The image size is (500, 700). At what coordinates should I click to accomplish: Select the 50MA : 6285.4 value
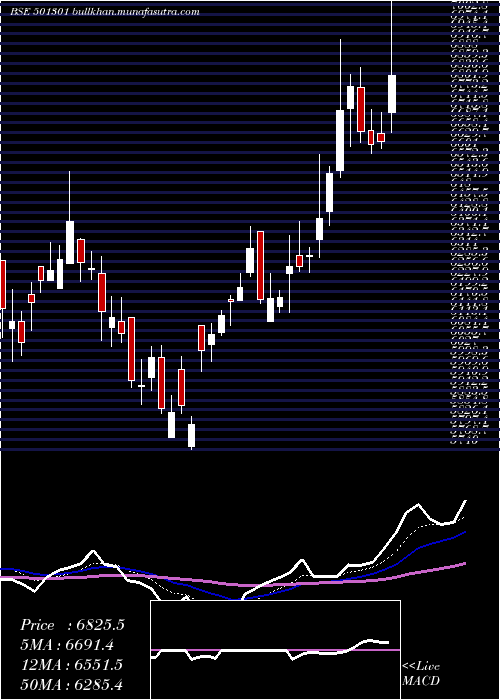71,685
